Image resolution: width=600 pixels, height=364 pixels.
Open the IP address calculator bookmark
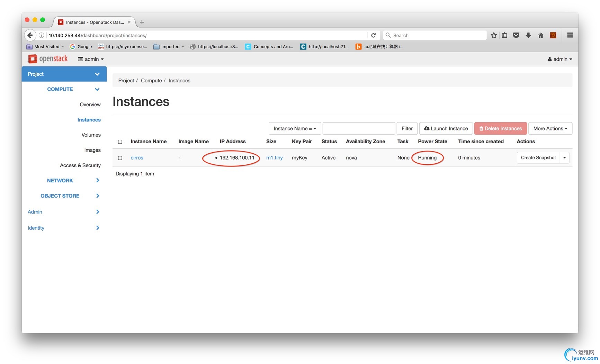[x=379, y=47]
